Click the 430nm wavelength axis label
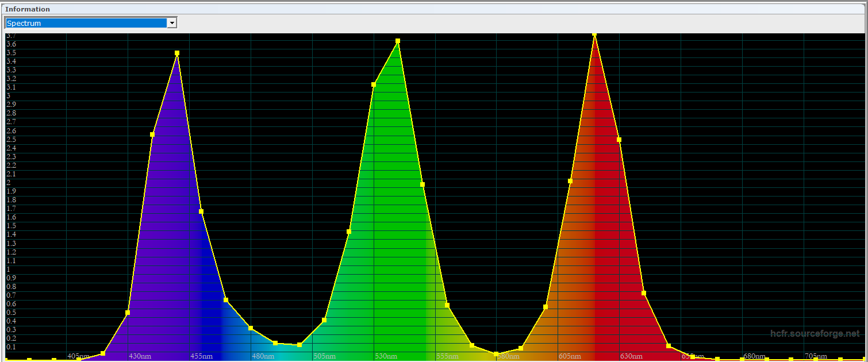This screenshot has height=362, width=868. 140,356
